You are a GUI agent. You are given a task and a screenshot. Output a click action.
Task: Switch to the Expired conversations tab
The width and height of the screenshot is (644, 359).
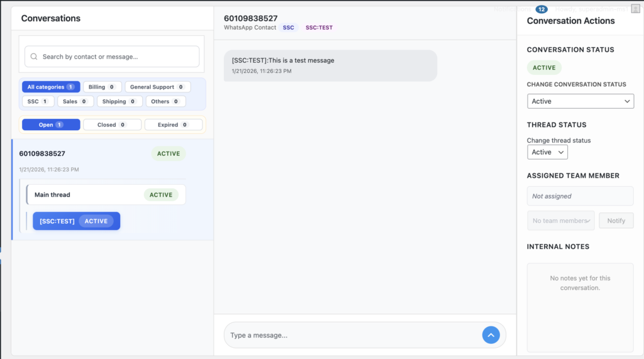(173, 124)
